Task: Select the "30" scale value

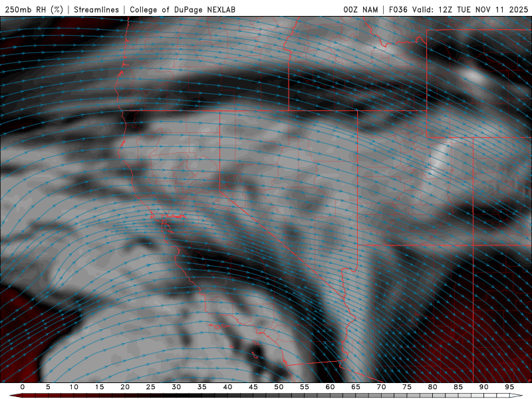Action: (x=176, y=387)
